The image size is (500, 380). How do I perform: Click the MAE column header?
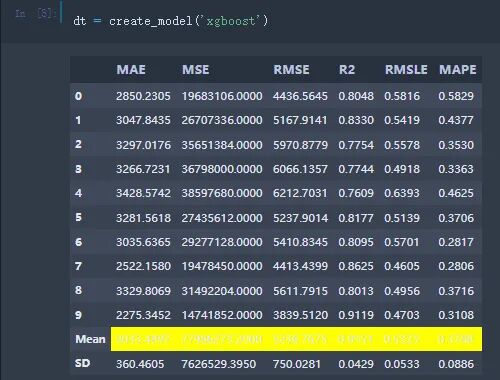pos(131,70)
